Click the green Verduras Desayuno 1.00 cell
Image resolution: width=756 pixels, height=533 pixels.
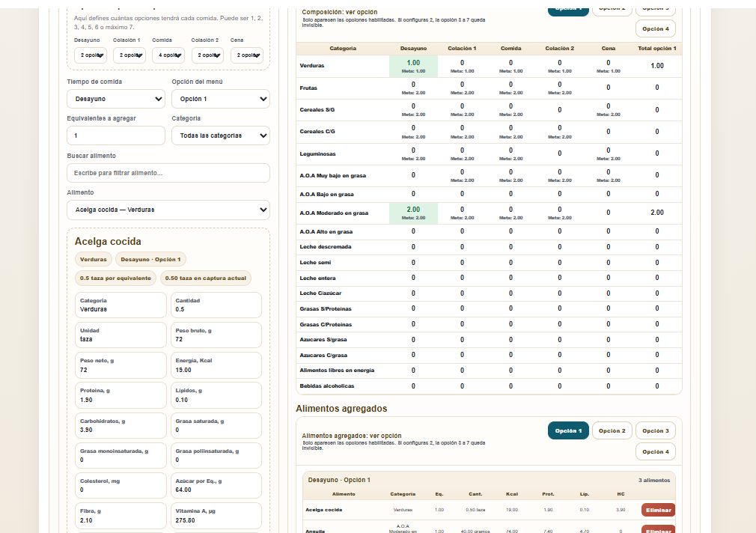(x=413, y=66)
